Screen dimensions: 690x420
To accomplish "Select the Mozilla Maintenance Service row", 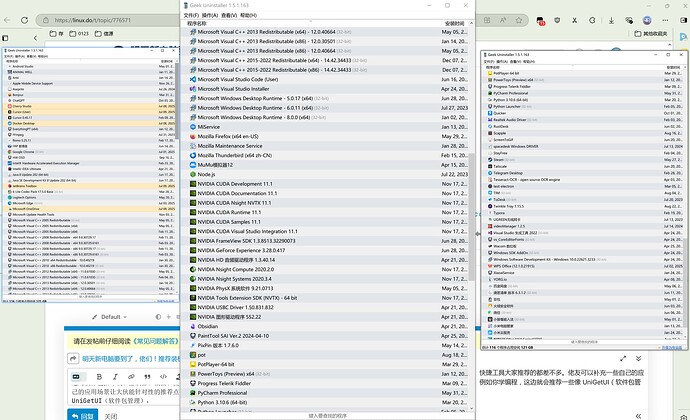I will coord(325,146).
